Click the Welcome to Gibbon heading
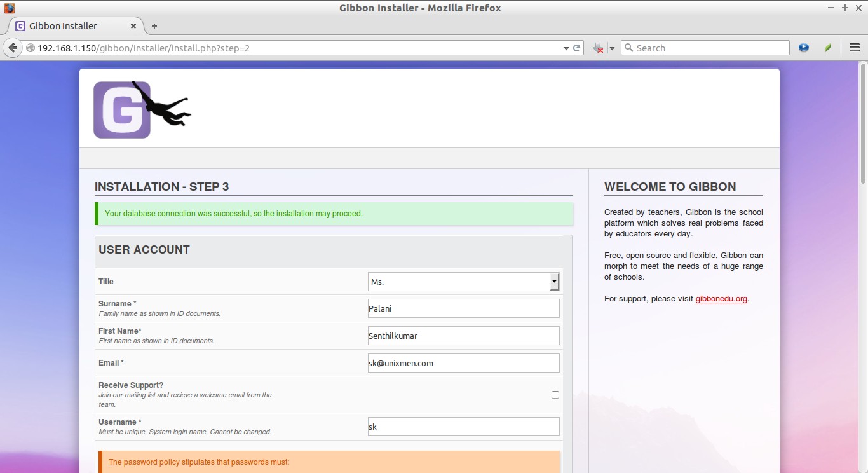Screen dimensions: 868x473 [x=670, y=187]
